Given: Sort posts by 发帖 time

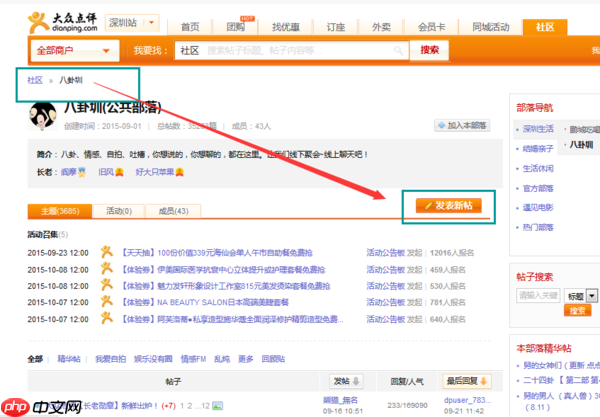Looking at the screenshot, I should pyautogui.click(x=346, y=381).
